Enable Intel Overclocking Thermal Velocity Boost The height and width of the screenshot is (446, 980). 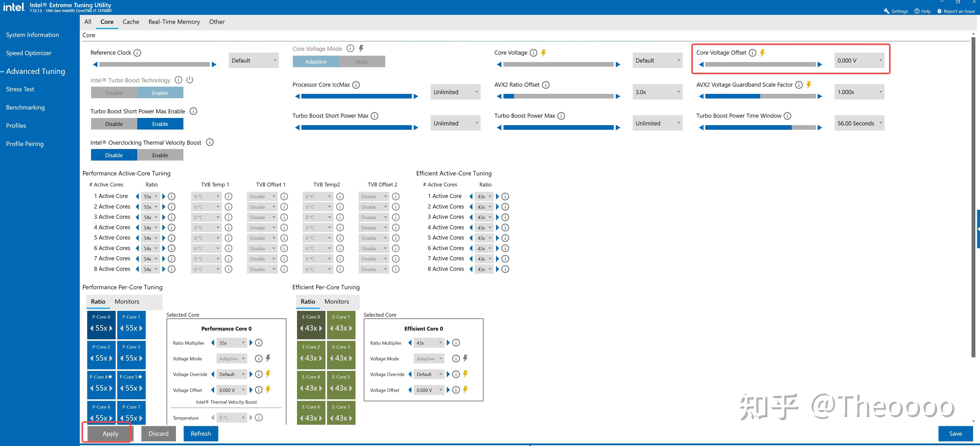click(x=160, y=155)
